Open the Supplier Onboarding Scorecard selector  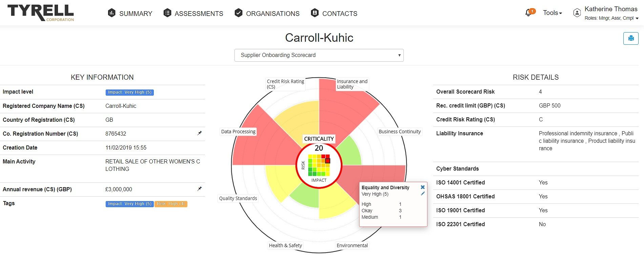point(319,55)
